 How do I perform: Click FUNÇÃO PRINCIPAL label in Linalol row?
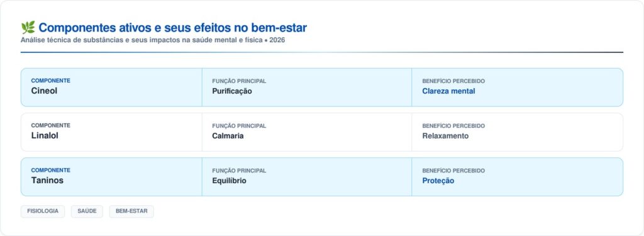point(239,126)
